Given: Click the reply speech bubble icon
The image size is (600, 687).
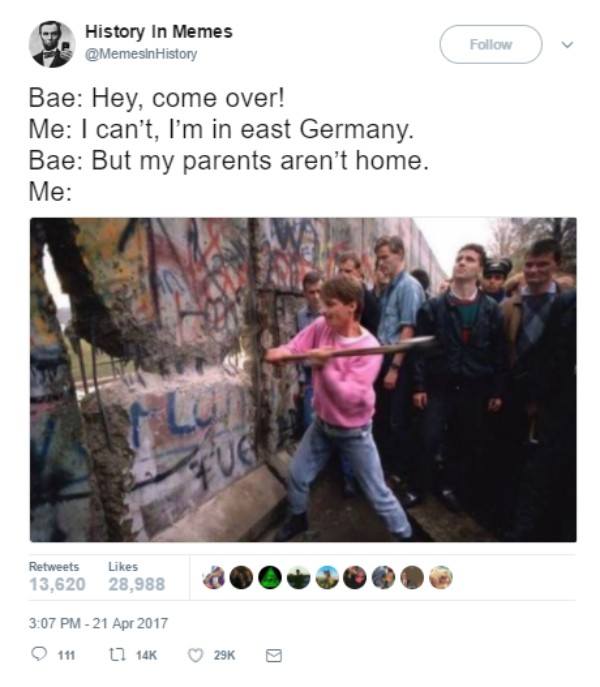Looking at the screenshot, I should click(x=39, y=654).
